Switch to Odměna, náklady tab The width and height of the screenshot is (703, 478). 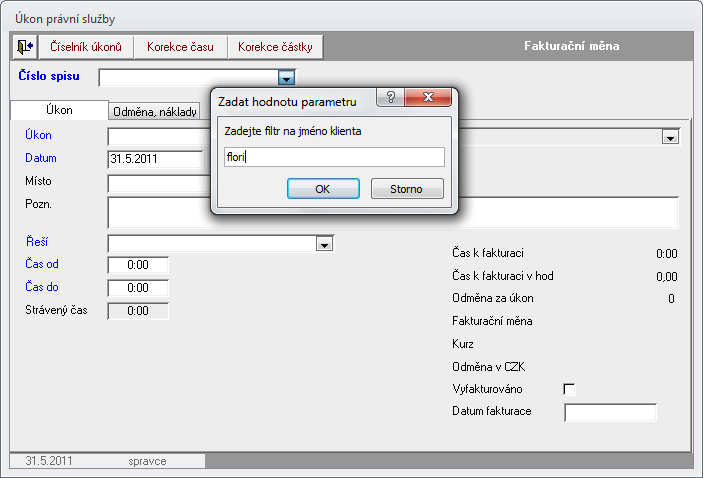154,112
